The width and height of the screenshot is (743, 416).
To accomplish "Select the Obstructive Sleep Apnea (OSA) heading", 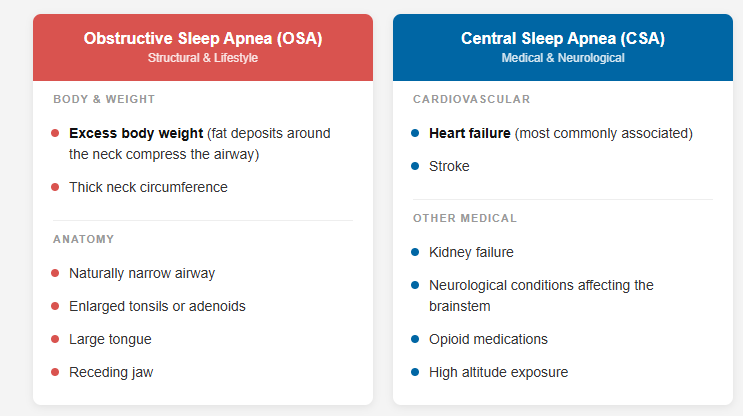I will coord(202,38).
